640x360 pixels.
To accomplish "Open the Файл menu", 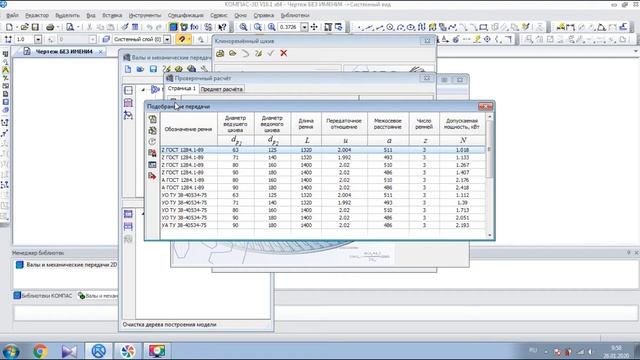I will [x=12, y=15].
